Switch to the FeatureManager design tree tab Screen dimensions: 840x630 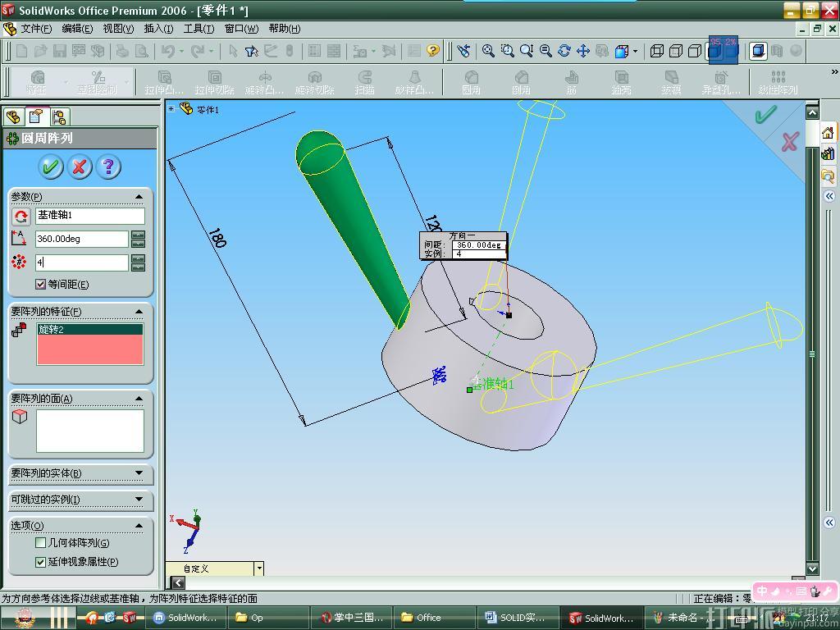pos(13,117)
